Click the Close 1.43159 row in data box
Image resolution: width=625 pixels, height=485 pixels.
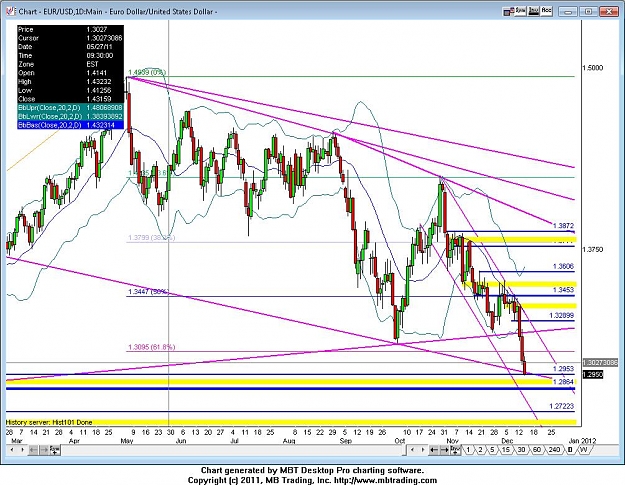click(x=70, y=99)
